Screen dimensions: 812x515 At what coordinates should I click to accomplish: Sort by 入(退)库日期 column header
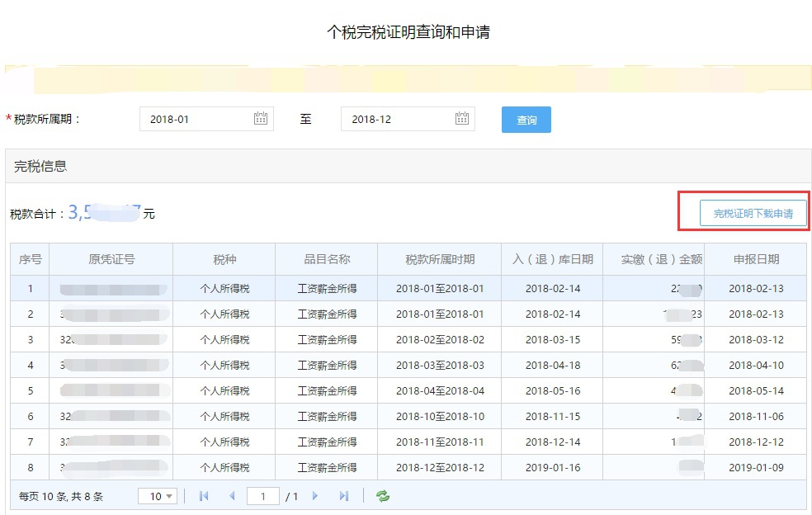(x=553, y=259)
